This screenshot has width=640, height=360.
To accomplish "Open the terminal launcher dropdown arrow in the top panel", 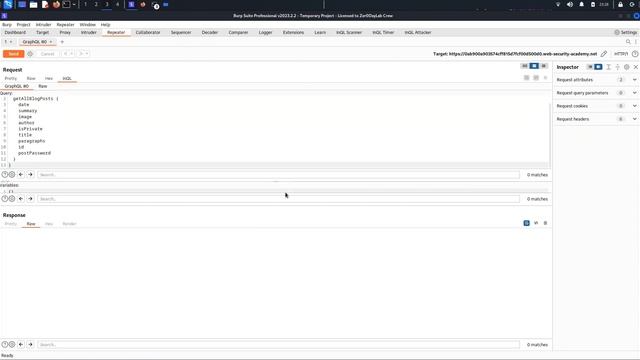I will tap(74, 4).
